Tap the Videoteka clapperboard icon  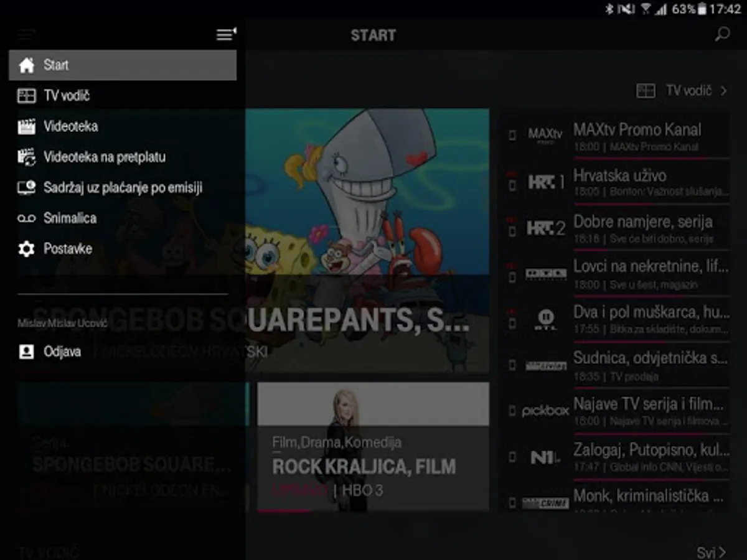[x=26, y=126]
